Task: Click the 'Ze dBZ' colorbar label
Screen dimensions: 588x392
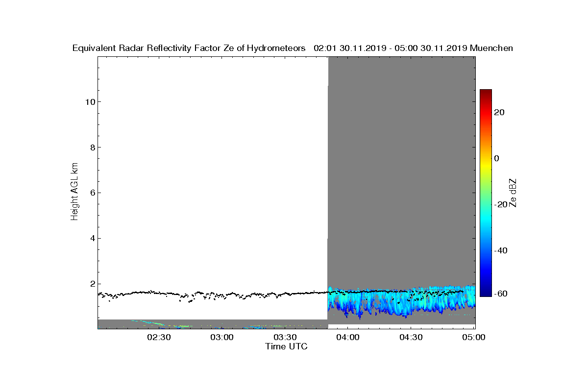Action: (x=513, y=193)
